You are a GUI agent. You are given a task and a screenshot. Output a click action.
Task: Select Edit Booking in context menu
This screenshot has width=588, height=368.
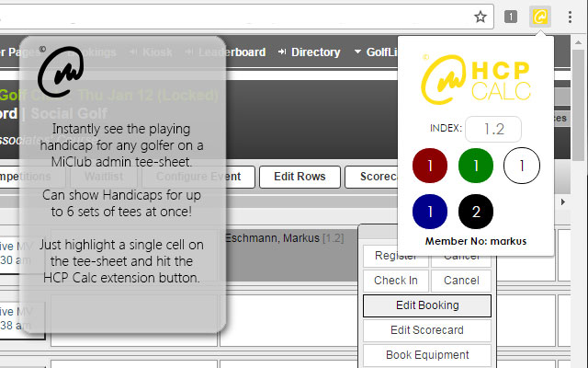coord(427,305)
